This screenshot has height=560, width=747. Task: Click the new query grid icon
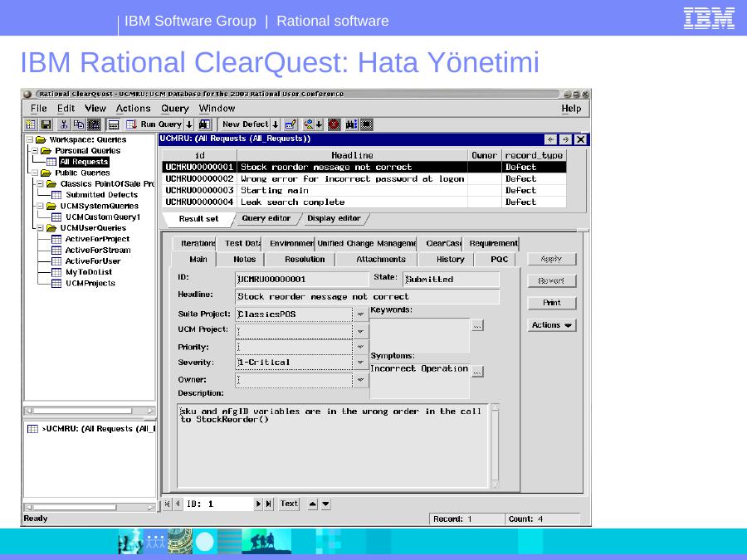tap(31, 124)
